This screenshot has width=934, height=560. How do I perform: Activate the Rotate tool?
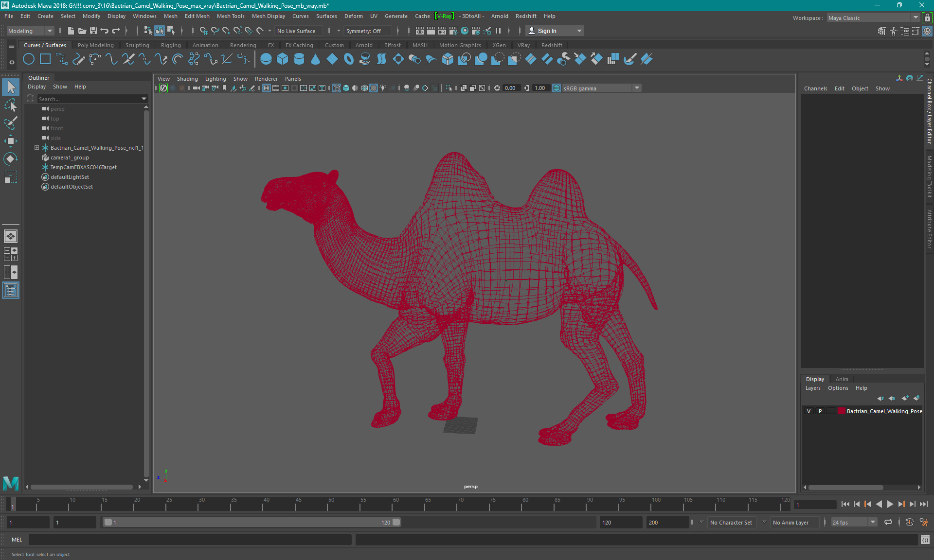coord(11,159)
